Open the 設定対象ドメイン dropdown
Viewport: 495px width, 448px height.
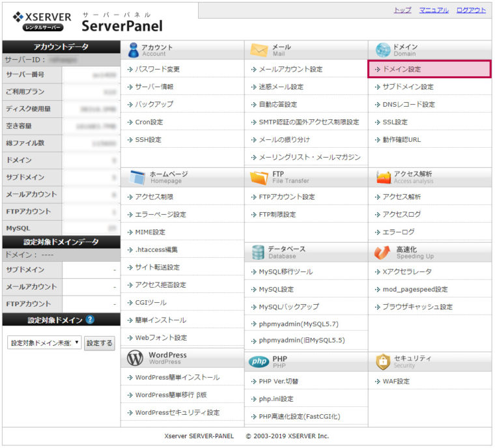pos(44,343)
